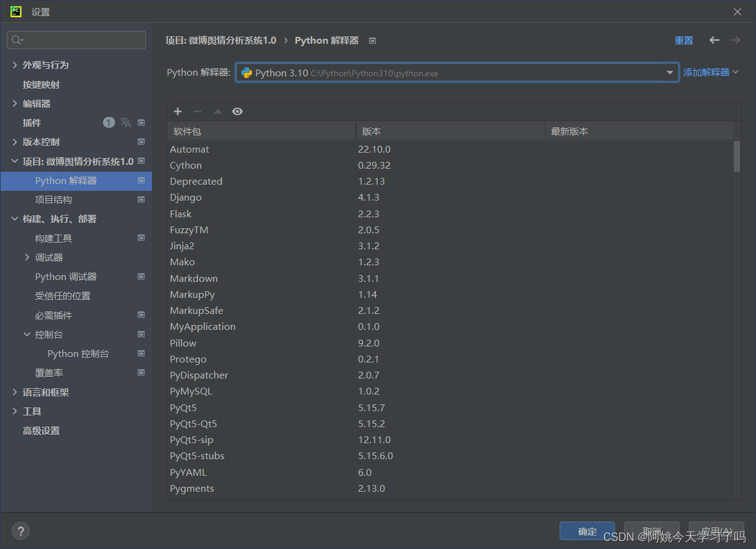
Task: Select the Pillow package row
Action: [450, 343]
